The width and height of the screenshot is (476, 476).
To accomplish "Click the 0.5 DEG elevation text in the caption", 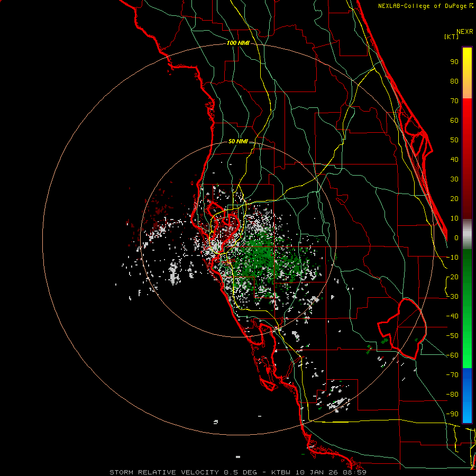I will (x=240, y=472).
